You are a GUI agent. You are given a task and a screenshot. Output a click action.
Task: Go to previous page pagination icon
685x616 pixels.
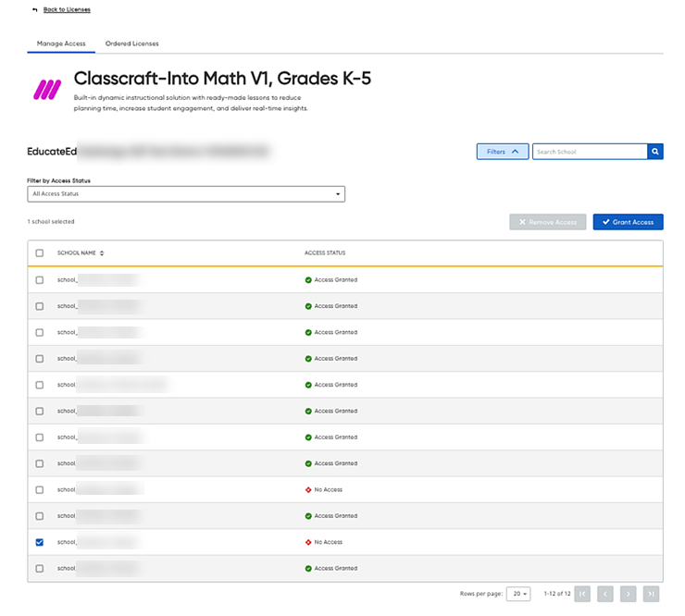coord(605,594)
